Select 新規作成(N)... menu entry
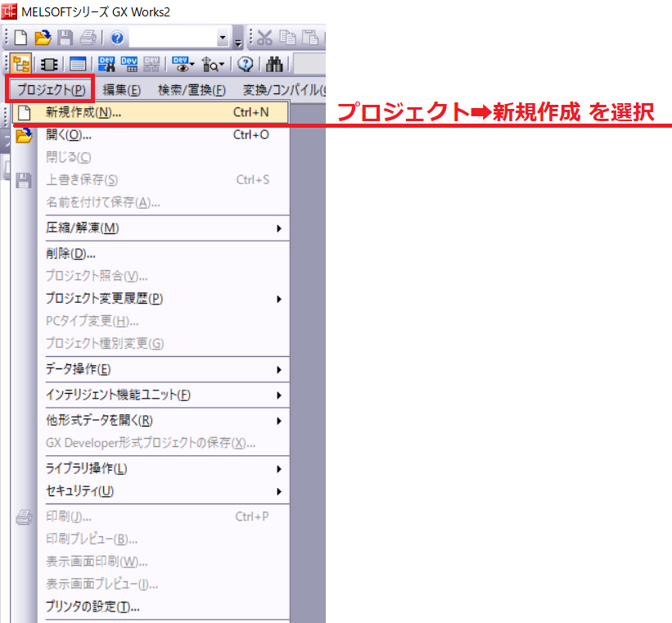This screenshot has height=623, width=672. pyautogui.click(x=151, y=112)
